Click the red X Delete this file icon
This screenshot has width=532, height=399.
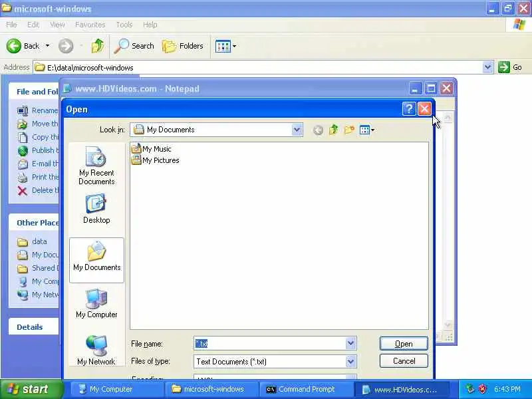[23, 191]
